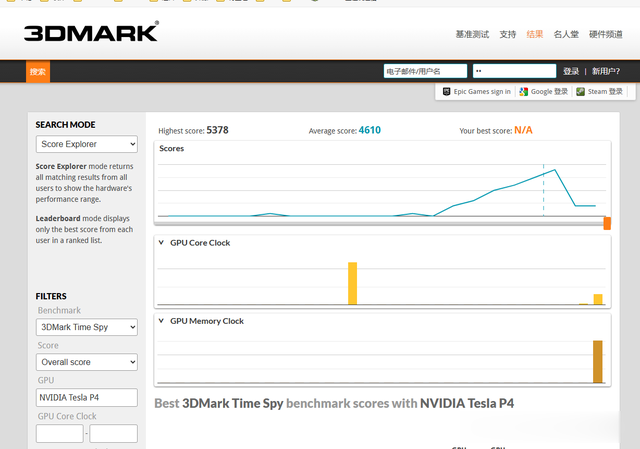This screenshot has width=640, height=449.
Task: Click the Steam login icon
Action: coord(580,91)
